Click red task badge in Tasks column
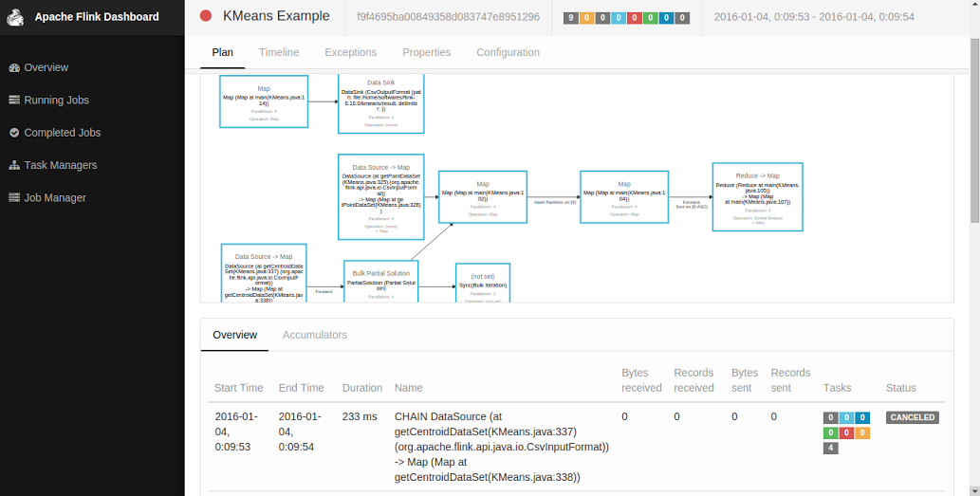 click(846, 432)
